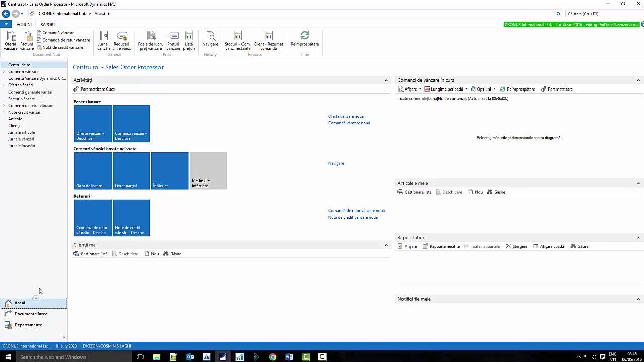
Task: Collapse the Activități section
Action: coord(386,80)
